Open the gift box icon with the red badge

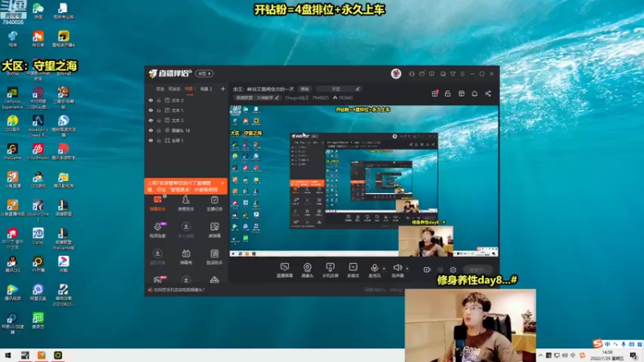point(435,93)
